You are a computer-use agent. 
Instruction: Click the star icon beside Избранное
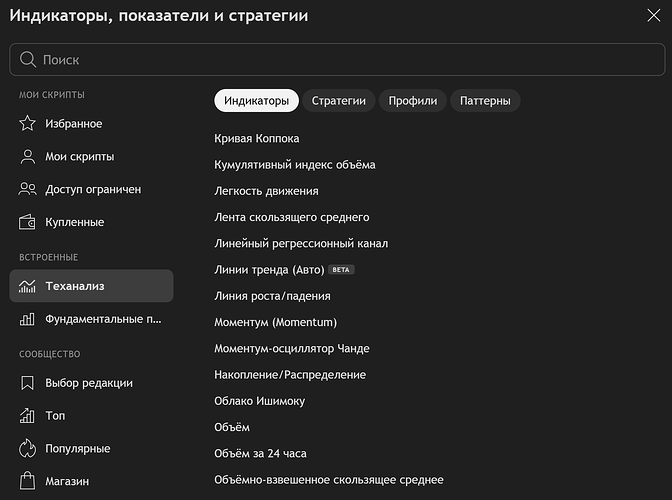(x=28, y=124)
